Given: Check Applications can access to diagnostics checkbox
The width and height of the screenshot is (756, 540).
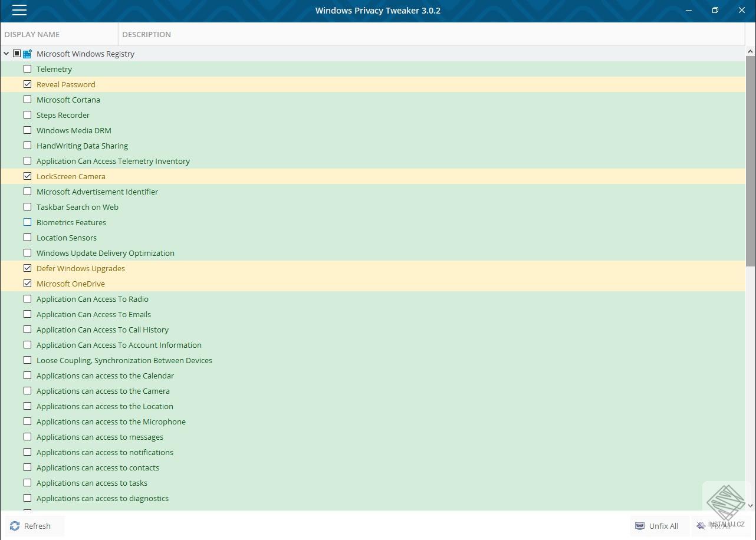Looking at the screenshot, I should click(27, 498).
